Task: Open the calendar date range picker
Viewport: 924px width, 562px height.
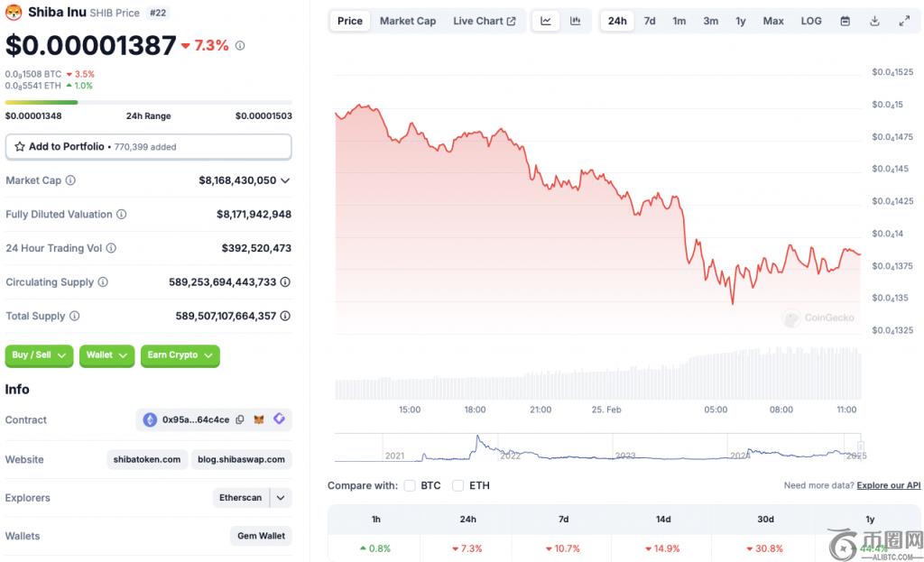Action: coord(845,21)
